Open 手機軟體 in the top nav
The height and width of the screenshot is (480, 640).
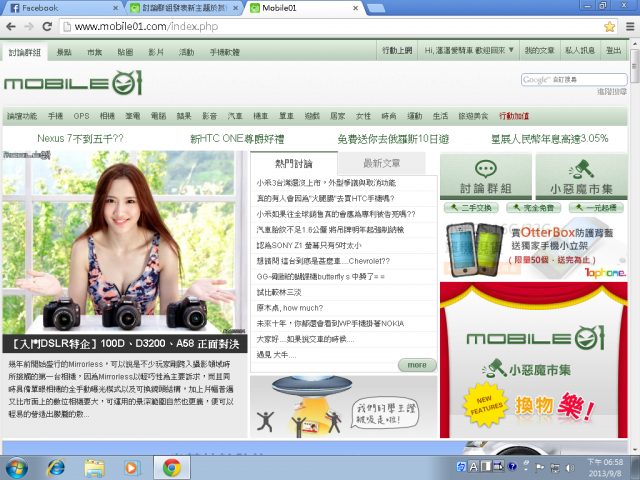pos(224,52)
